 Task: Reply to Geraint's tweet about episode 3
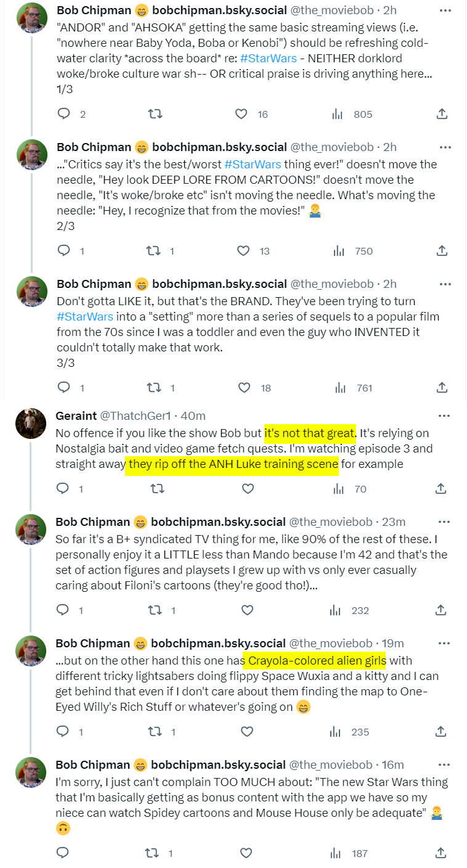pos(63,489)
